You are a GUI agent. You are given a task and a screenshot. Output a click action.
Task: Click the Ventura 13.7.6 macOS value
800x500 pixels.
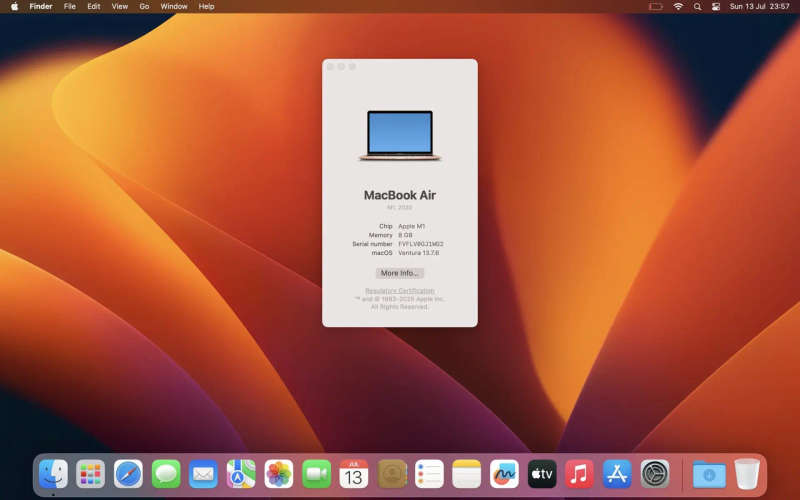(418, 253)
